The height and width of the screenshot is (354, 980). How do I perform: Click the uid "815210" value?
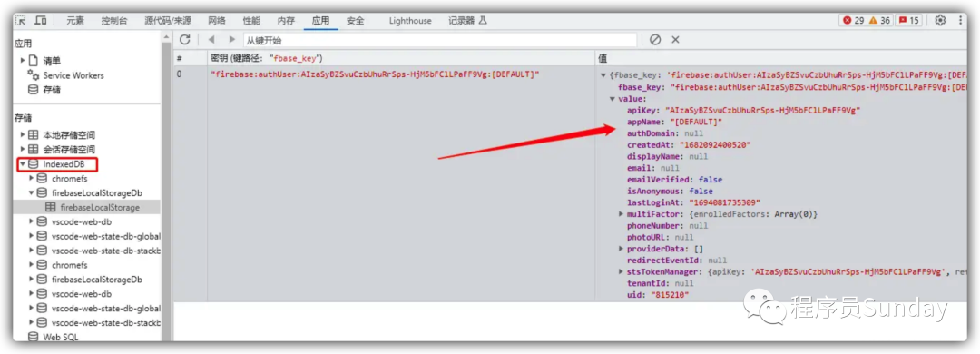pos(670,295)
